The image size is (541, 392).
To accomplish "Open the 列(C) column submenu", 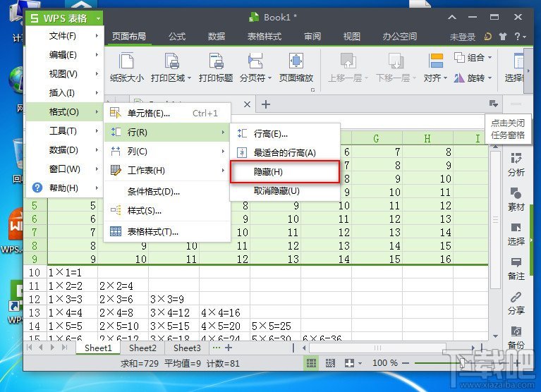I will tap(167, 152).
